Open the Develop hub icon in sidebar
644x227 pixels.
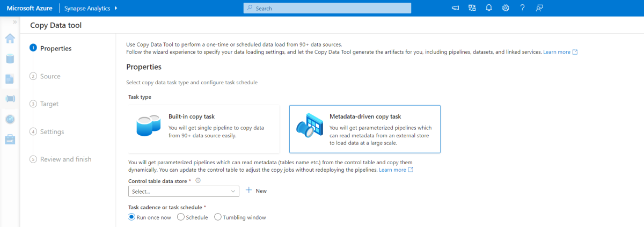coord(10,79)
